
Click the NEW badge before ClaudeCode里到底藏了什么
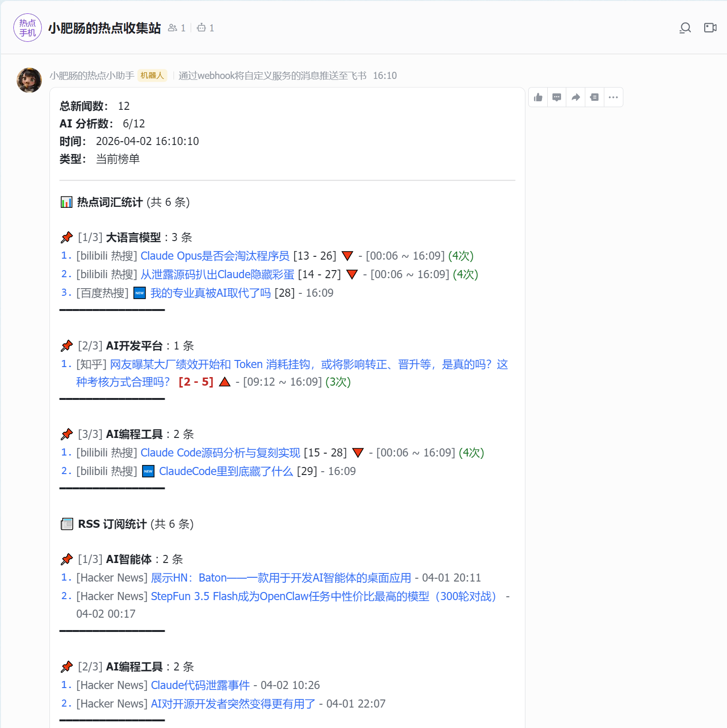click(148, 471)
